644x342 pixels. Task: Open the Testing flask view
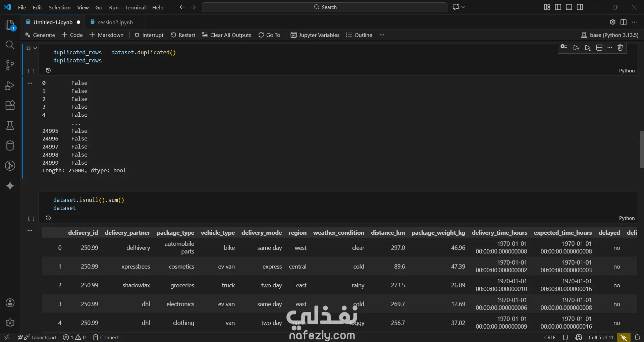coord(10,125)
